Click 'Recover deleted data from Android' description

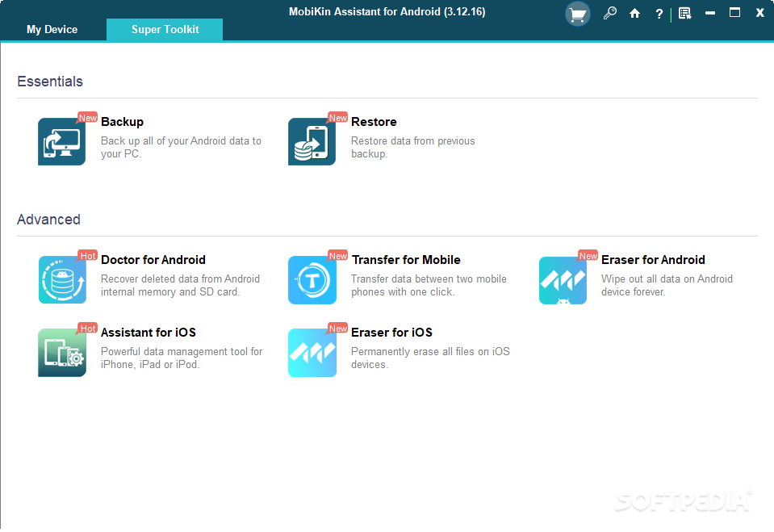(180, 286)
